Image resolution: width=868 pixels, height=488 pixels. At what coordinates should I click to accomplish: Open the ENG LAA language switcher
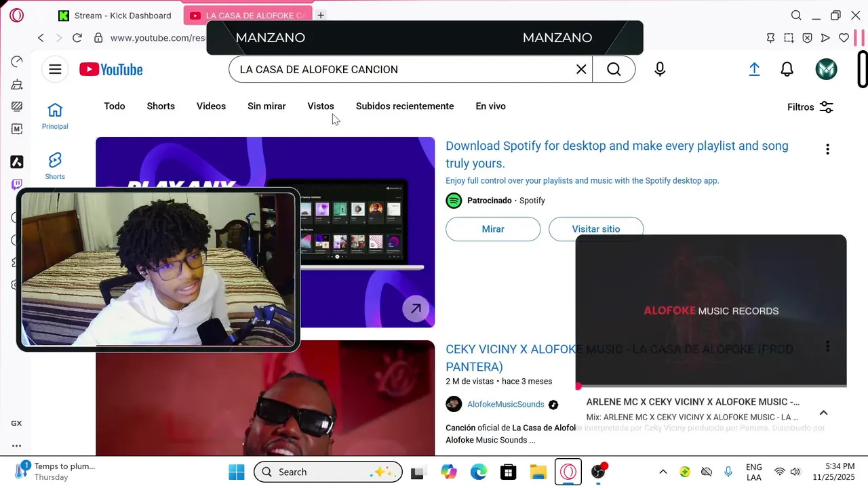[753, 472]
